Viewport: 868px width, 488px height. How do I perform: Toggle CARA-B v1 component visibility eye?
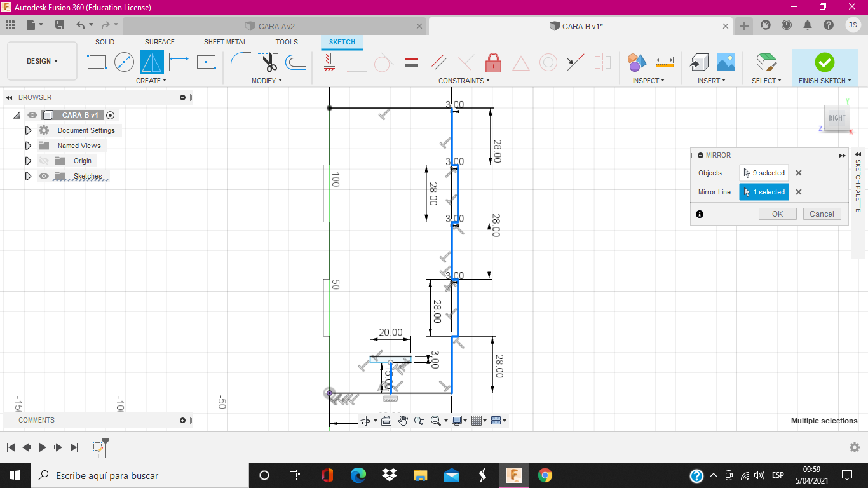[x=32, y=115]
